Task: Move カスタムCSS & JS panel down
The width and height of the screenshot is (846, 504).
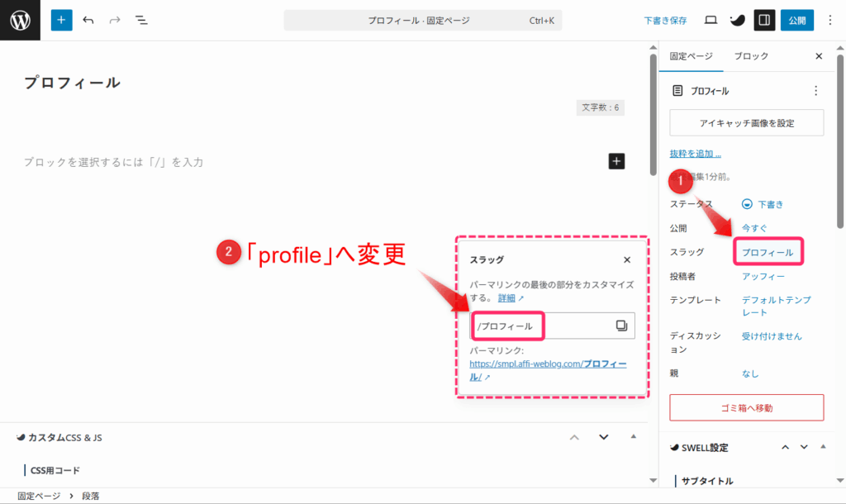Action: [604, 438]
